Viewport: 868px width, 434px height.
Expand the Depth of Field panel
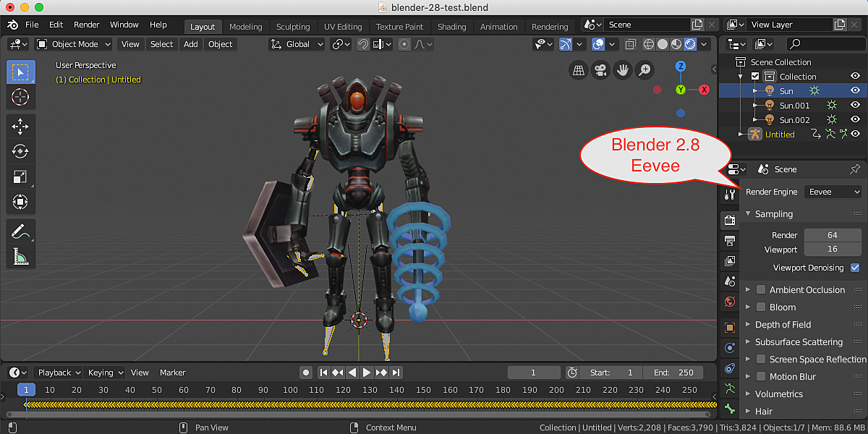click(x=783, y=325)
